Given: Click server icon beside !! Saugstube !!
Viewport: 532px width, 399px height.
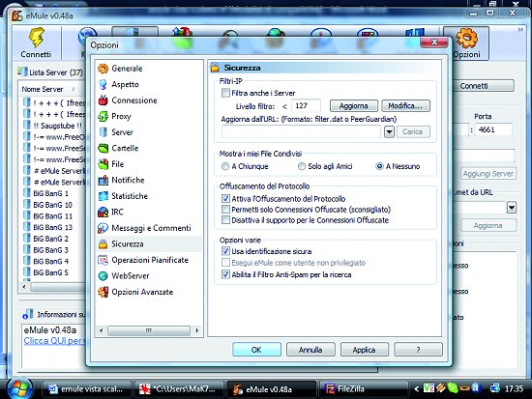Looking at the screenshot, I should click(27, 125).
